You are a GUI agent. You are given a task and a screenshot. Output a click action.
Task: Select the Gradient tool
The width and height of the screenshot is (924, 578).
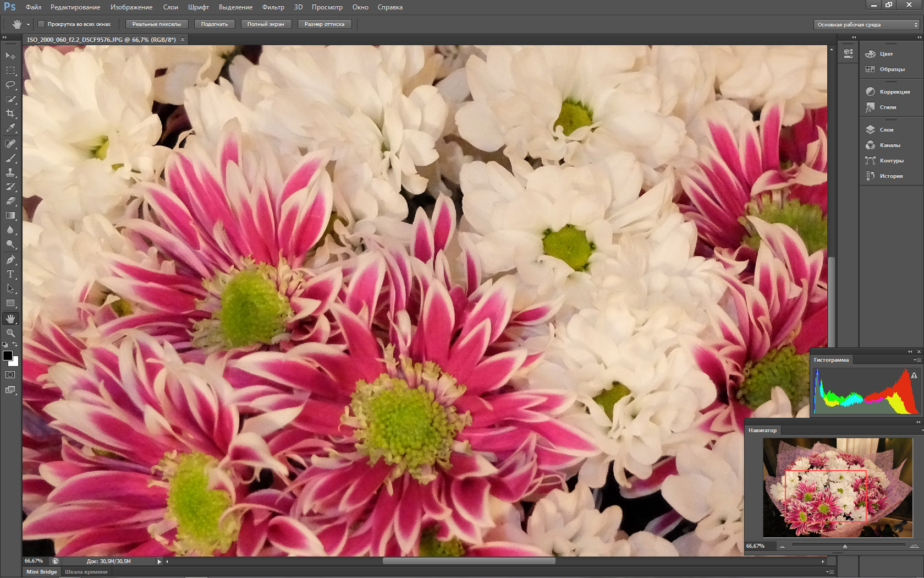10,216
